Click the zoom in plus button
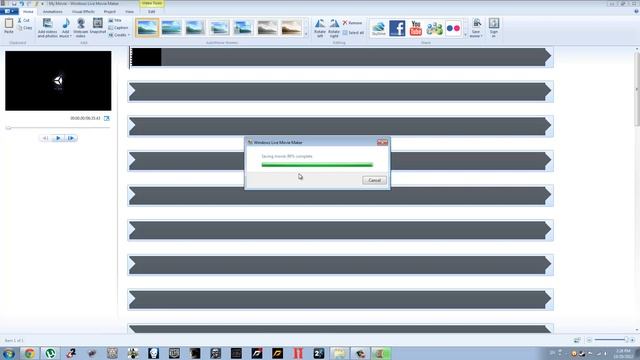This screenshot has height=360, width=640. tap(632, 340)
